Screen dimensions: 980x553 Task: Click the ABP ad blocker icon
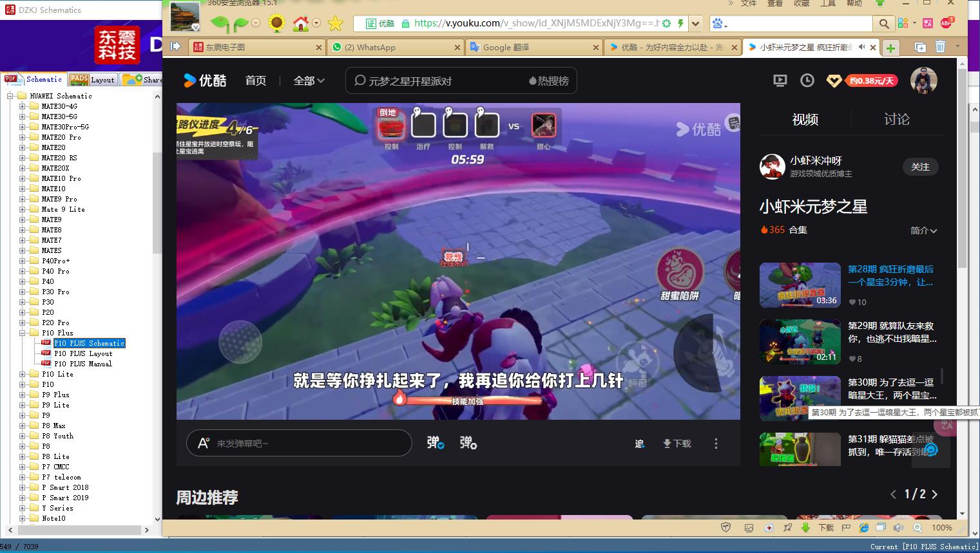point(946,23)
